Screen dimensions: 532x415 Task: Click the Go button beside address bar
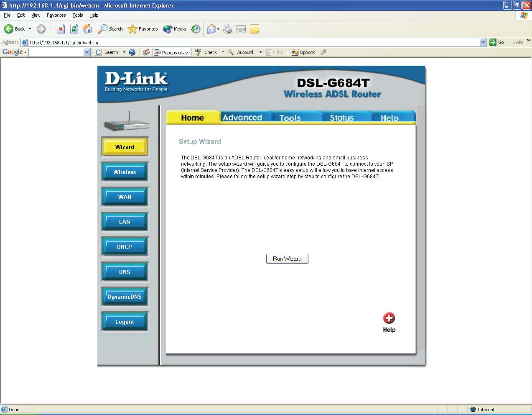(x=497, y=42)
